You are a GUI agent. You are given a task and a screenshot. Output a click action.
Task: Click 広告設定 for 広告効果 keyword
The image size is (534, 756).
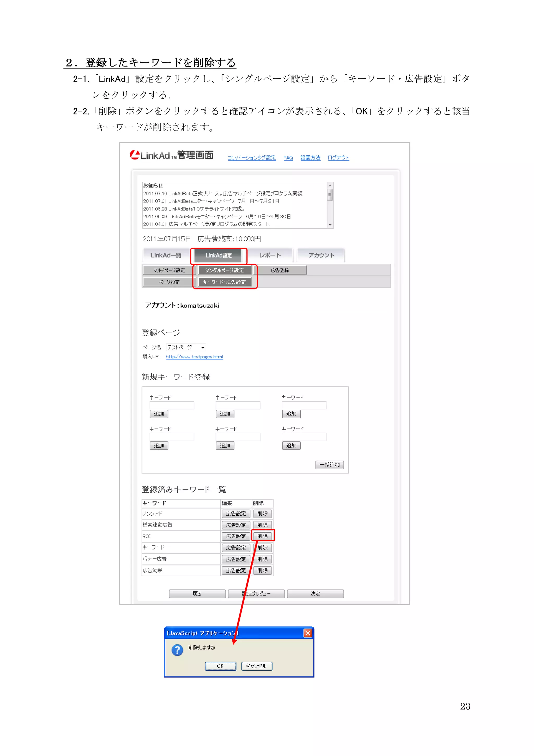point(236,570)
